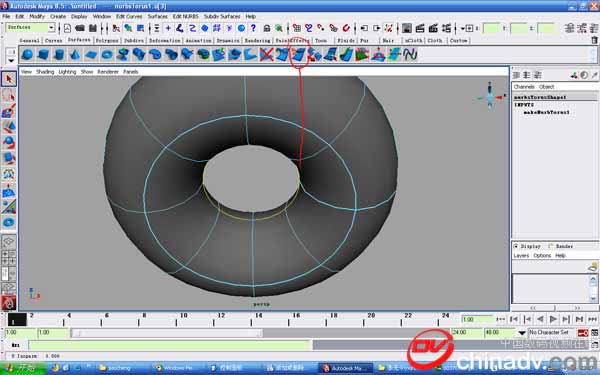
Task: Click the save scene floppy icon
Action: click(x=93, y=28)
